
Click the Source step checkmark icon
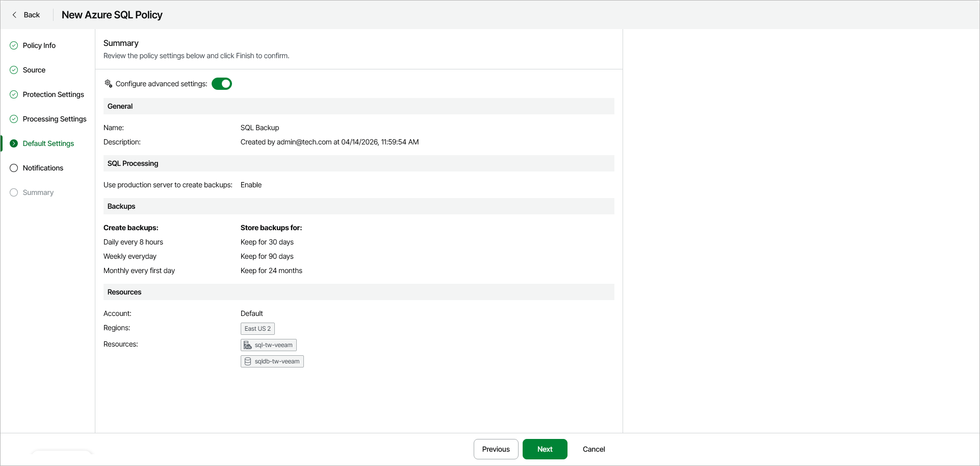click(14, 70)
